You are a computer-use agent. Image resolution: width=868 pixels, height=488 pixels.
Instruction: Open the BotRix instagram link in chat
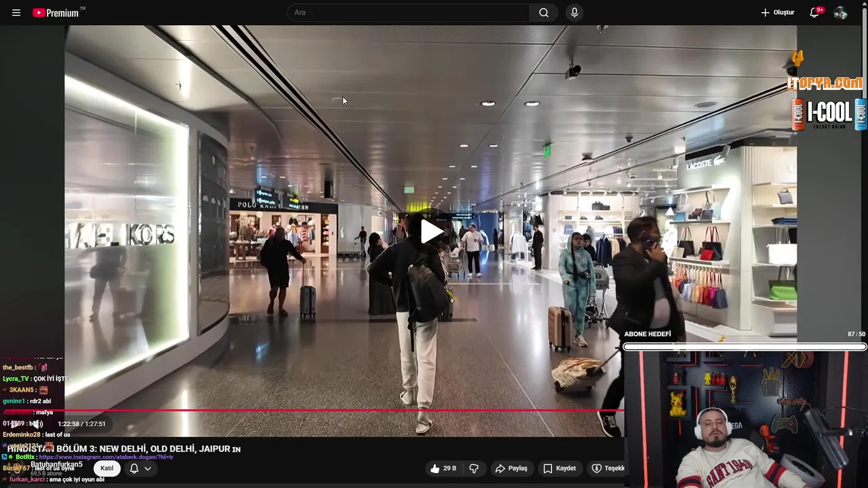point(106,457)
